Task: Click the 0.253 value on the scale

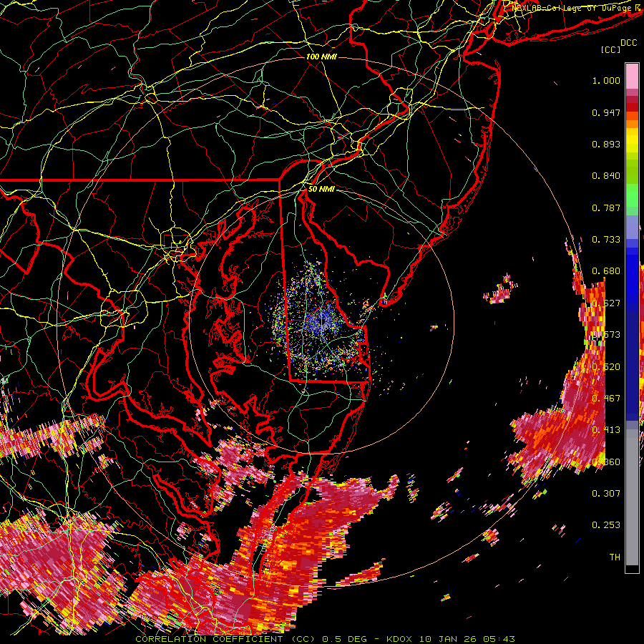Action: 606,525
